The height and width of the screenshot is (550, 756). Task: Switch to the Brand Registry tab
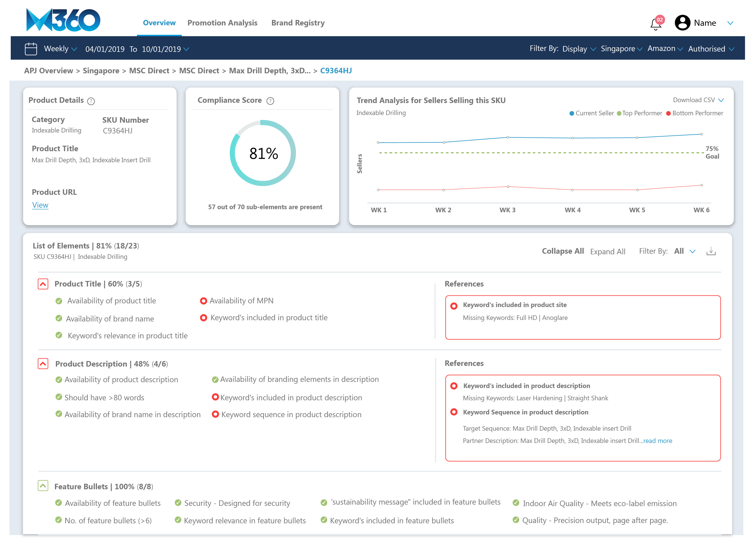(x=298, y=23)
